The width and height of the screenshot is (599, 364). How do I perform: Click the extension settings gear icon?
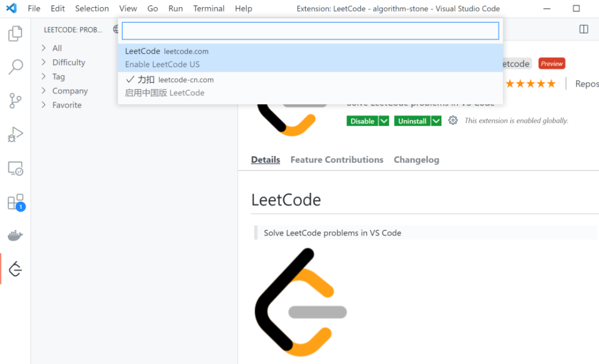pos(453,120)
